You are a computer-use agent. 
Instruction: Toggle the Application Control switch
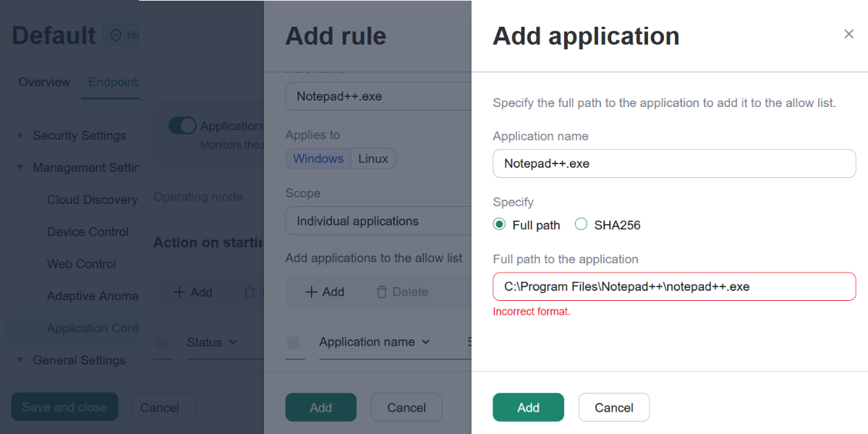[x=182, y=126]
